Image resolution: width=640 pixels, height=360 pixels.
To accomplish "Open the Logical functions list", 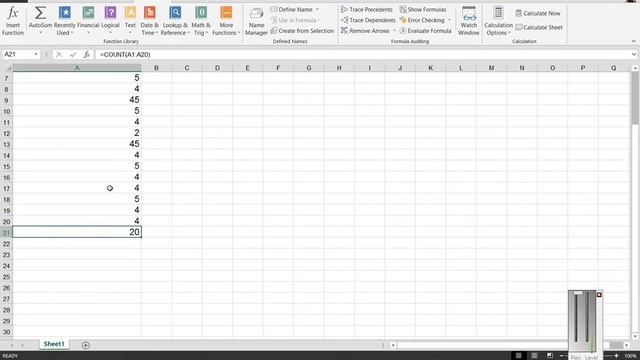I will [x=110, y=21].
